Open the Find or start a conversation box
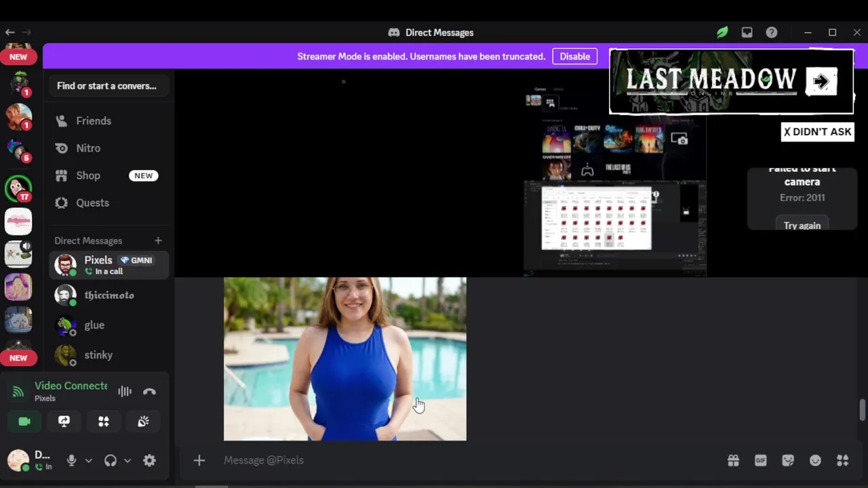The width and height of the screenshot is (868, 488). click(x=107, y=86)
